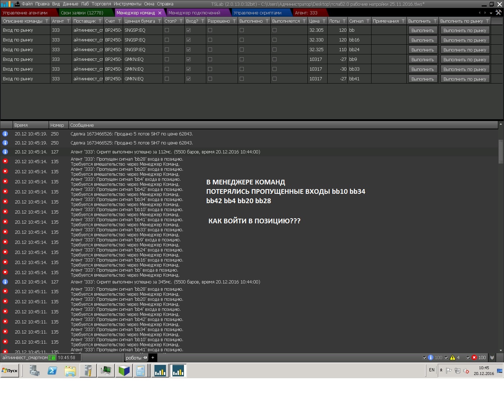Image resolution: width=504 pixels, height=420 pixels.
Task: Sort log by Время column header
Action: pos(31,125)
